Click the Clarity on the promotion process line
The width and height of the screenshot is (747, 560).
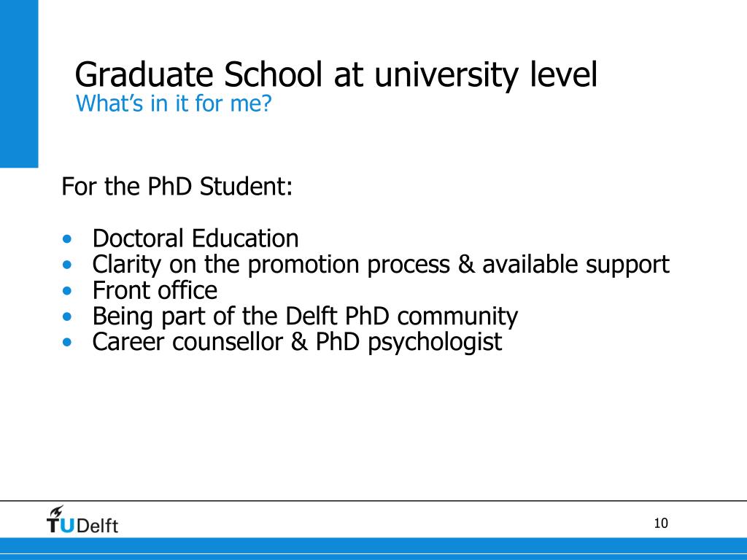(381, 264)
